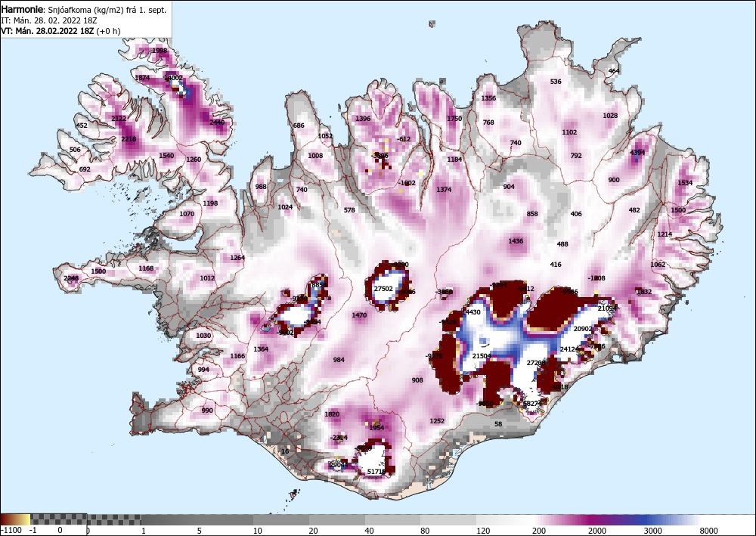
Task: Click the map value 1052
Action: pos(325,136)
